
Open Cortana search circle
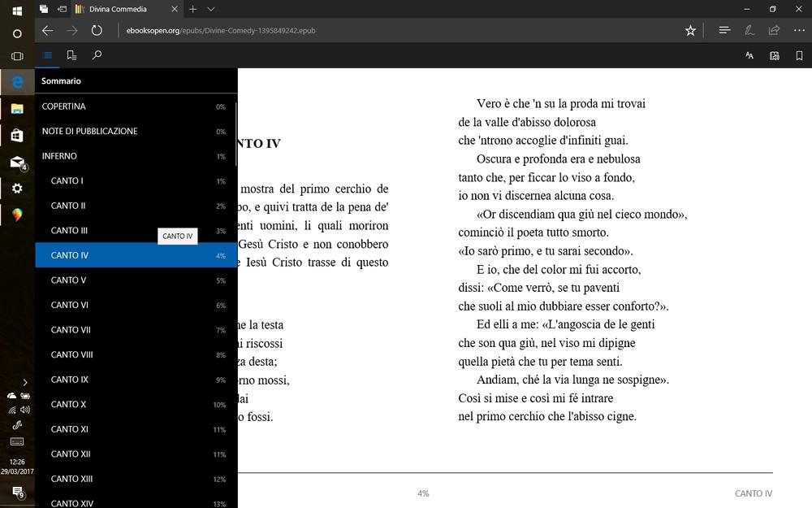point(17,33)
